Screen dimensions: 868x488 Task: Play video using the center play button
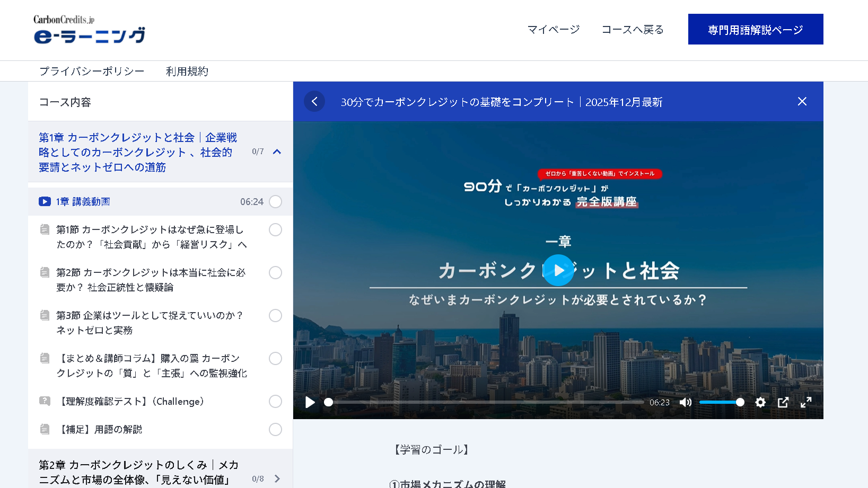click(558, 270)
